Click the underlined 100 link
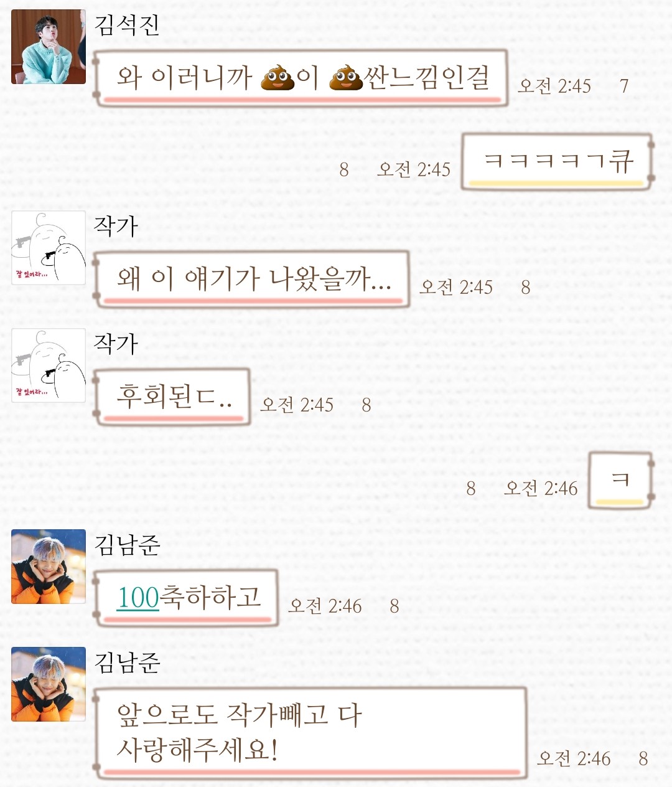Viewport: 672px width, 787px height. 138,598
